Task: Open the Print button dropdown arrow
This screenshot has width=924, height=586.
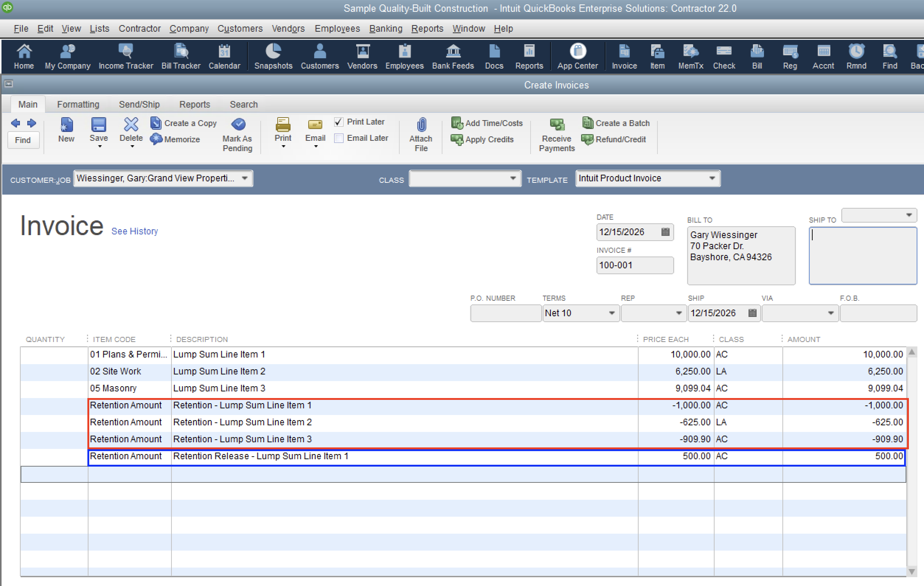Action: [283, 147]
